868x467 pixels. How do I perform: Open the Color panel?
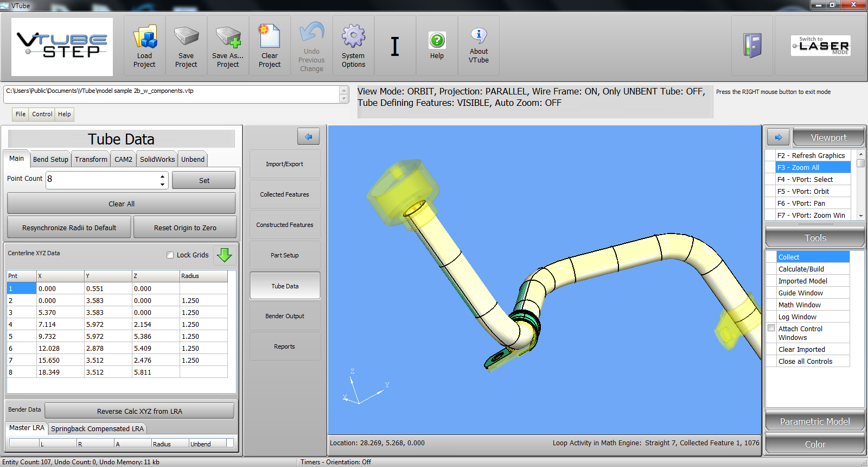(x=815, y=444)
